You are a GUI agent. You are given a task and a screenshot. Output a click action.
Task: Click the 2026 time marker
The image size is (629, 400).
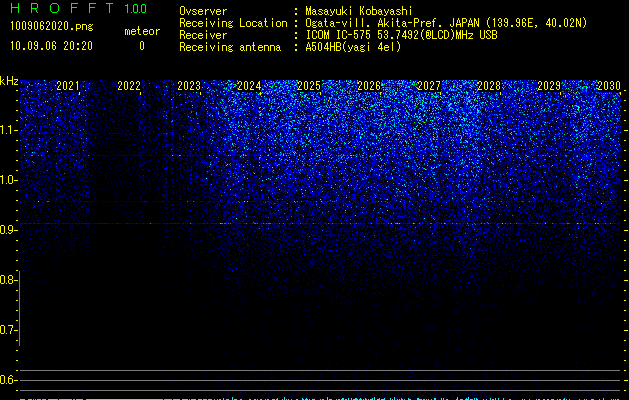point(369,86)
